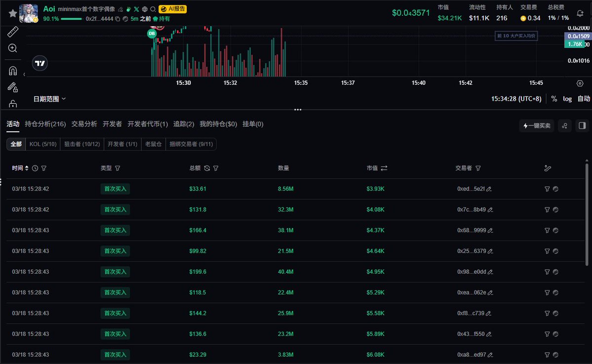This screenshot has width=592, height=364.
Task: Filter by 狙击者 (10/12)
Action: (82, 144)
